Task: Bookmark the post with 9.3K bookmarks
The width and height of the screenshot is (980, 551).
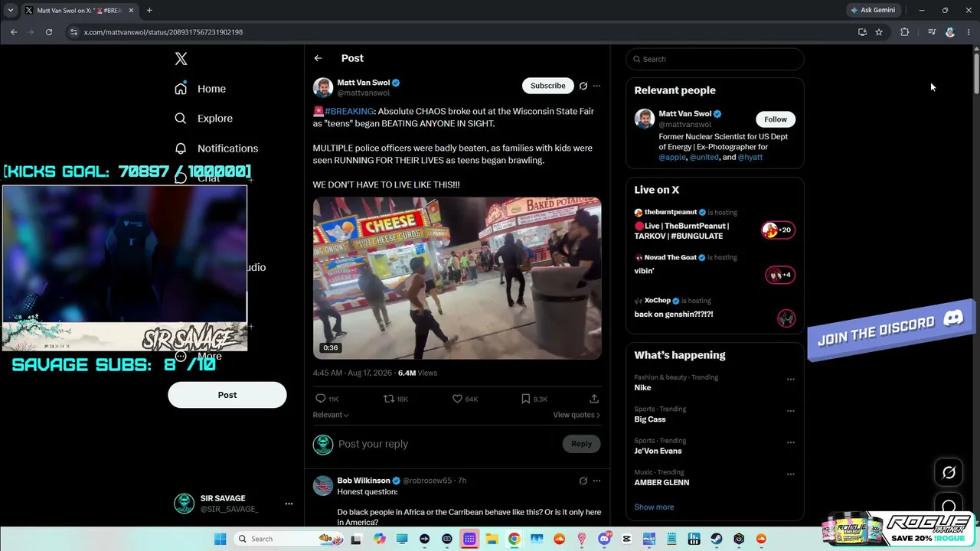Action: click(x=534, y=399)
